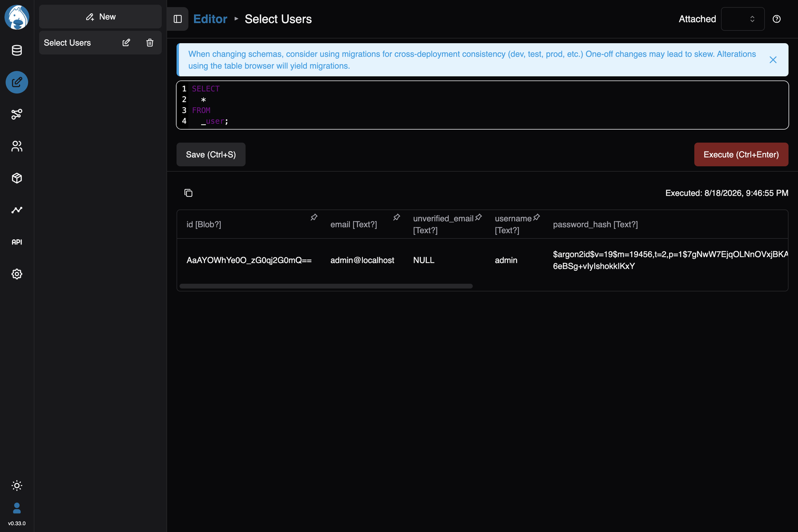The image size is (798, 532).
Task: Save the query with Save button
Action: [211, 154]
